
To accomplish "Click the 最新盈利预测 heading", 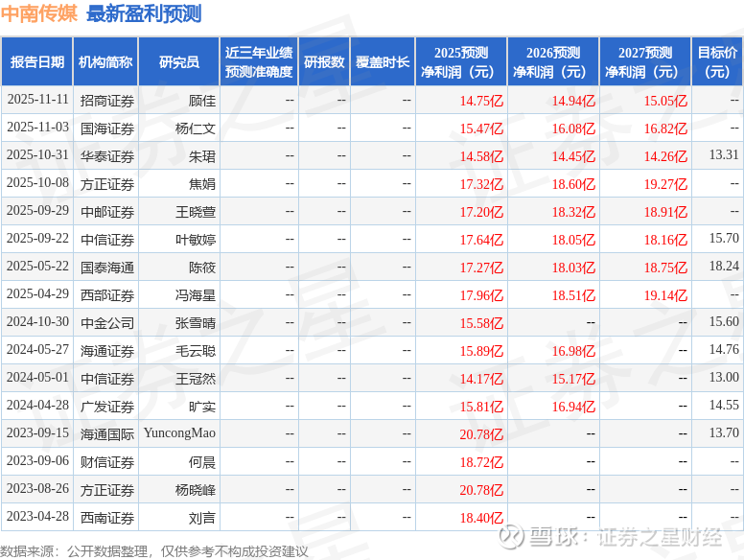I will [144, 13].
